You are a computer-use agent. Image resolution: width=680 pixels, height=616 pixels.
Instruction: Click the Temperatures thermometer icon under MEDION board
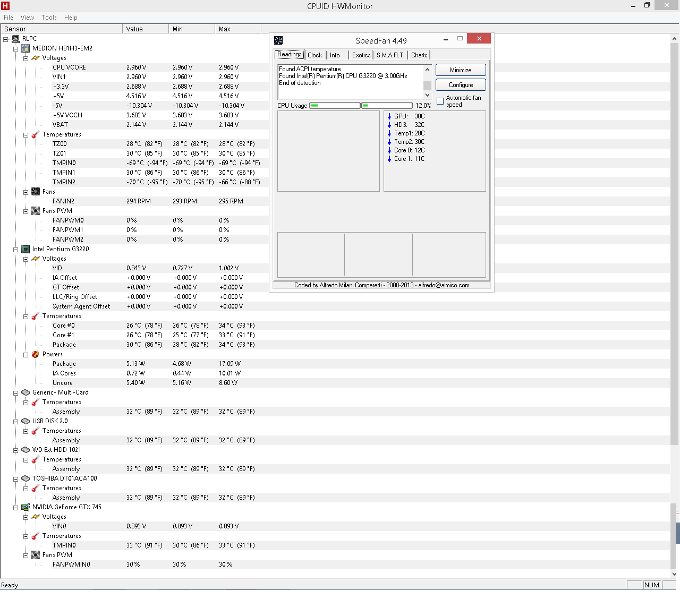pos(36,134)
